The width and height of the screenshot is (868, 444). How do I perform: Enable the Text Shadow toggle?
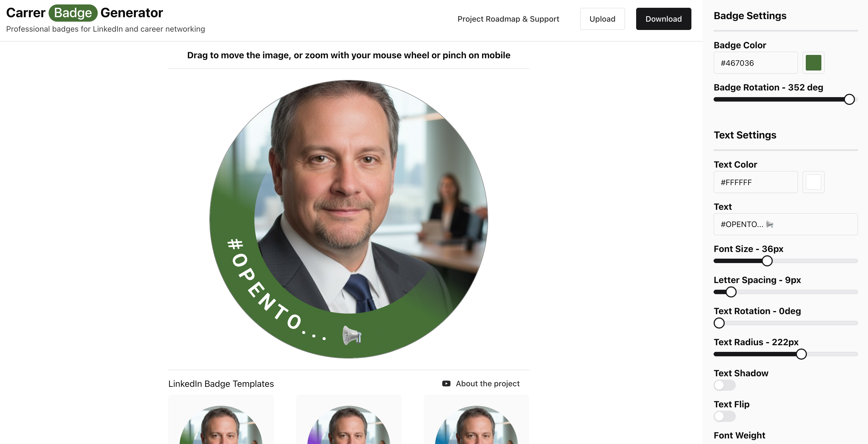724,385
